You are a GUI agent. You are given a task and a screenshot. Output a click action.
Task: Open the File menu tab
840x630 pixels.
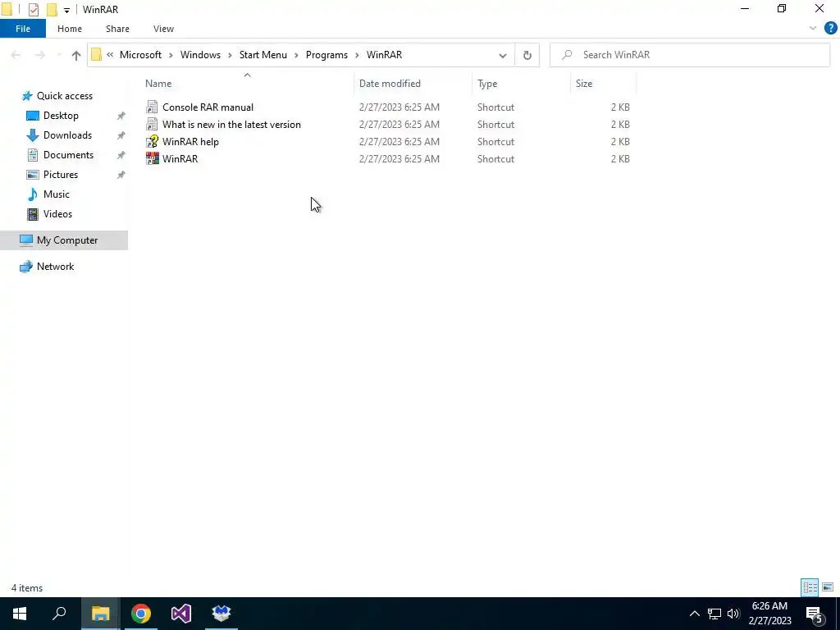23,29
